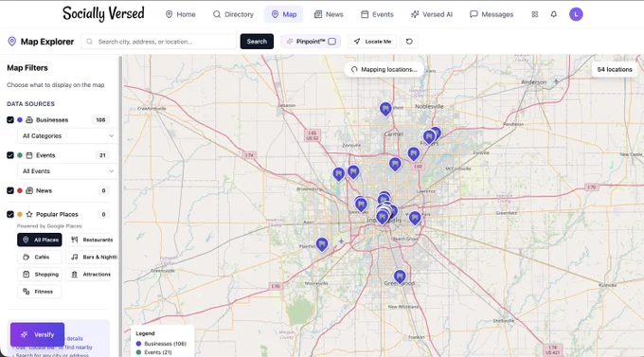Click the Popular Places star icon
The image size is (644, 357).
click(29, 214)
